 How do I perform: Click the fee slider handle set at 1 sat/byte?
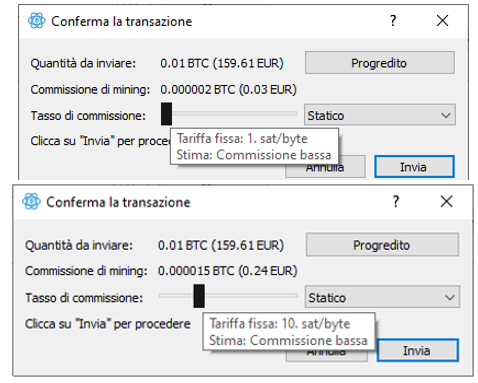point(166,114)
